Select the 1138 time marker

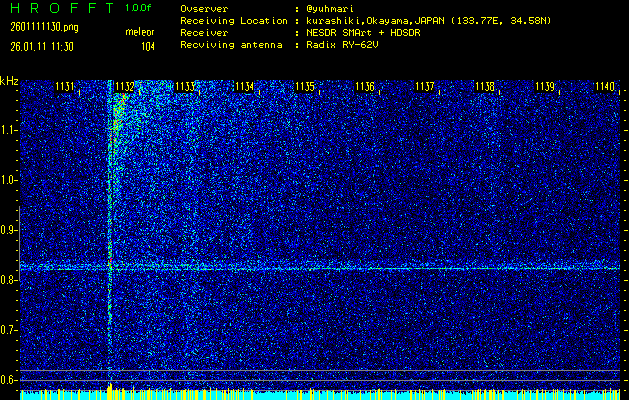(484, 87)
